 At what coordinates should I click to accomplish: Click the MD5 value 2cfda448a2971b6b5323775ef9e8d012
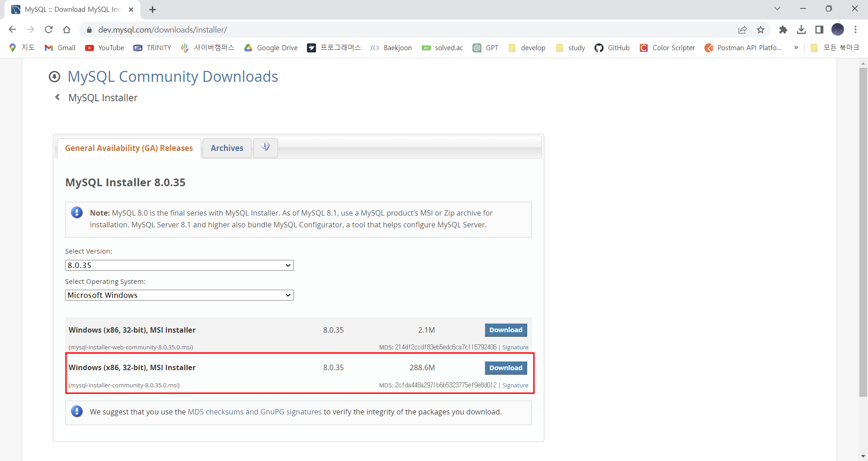(x=446, y=385)
